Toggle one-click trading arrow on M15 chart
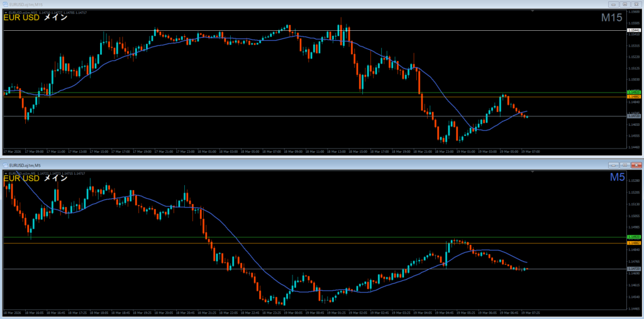Image resolution: width=644 pixels, height=319 pixels. pos(6,11)
